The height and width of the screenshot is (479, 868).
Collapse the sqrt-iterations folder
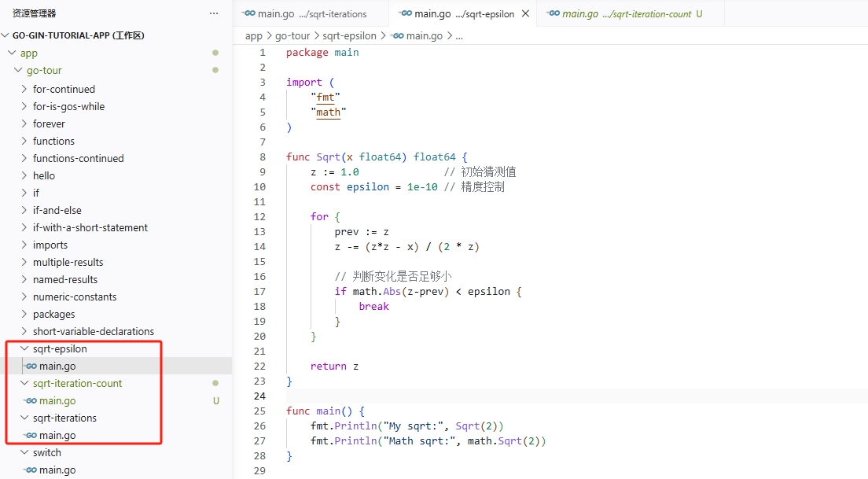(24, 418)
